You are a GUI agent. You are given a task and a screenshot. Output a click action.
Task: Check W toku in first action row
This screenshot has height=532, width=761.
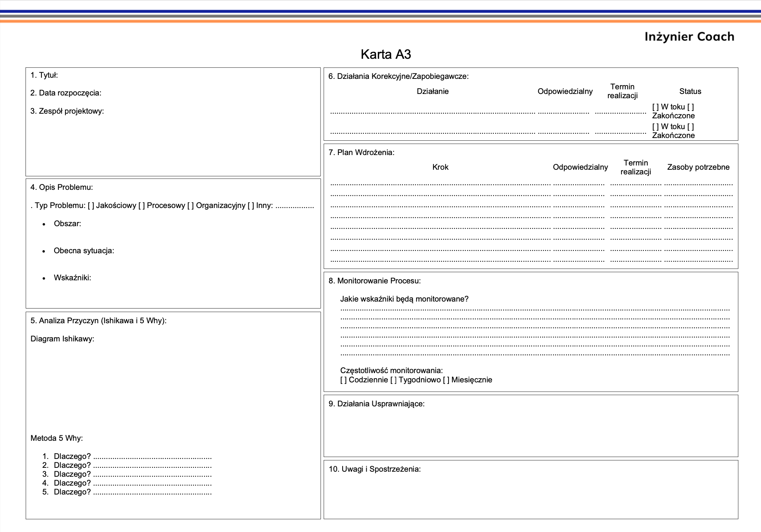click(655, 107)
